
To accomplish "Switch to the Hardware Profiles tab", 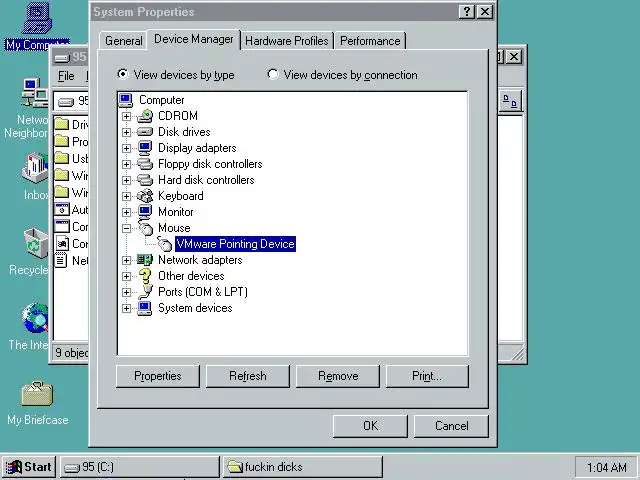I will (x=287, y=41).
